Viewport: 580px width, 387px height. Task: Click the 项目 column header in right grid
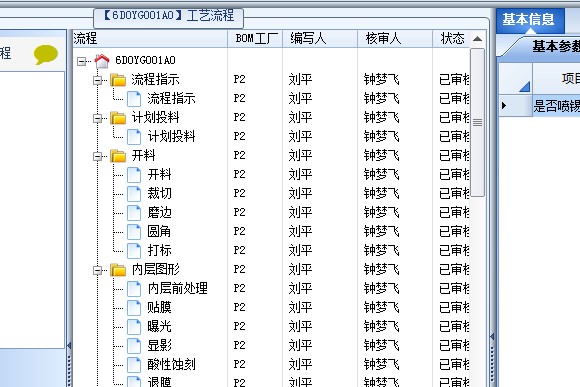coord(556,78)
